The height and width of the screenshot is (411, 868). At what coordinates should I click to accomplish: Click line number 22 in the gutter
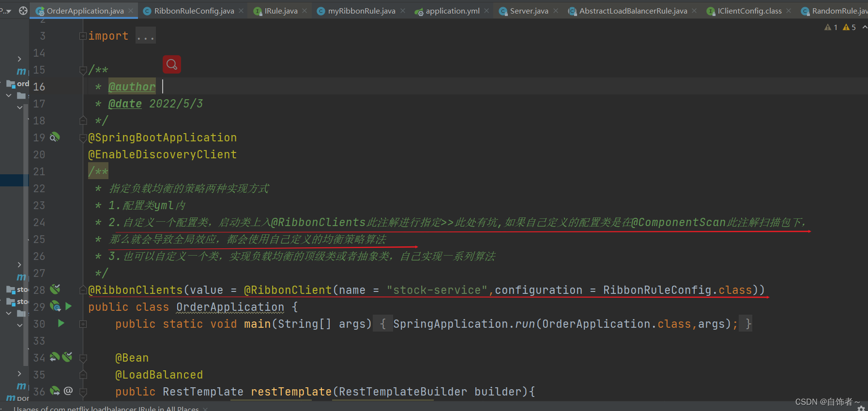point(39,188)
